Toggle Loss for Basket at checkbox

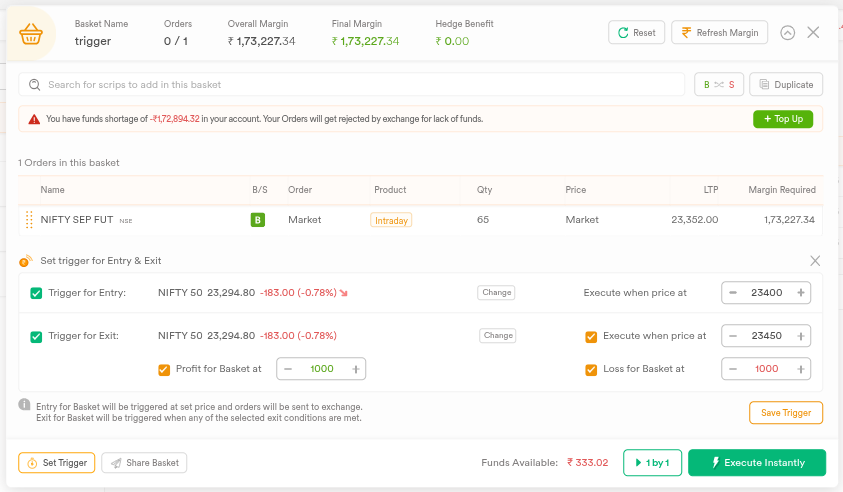591,370
